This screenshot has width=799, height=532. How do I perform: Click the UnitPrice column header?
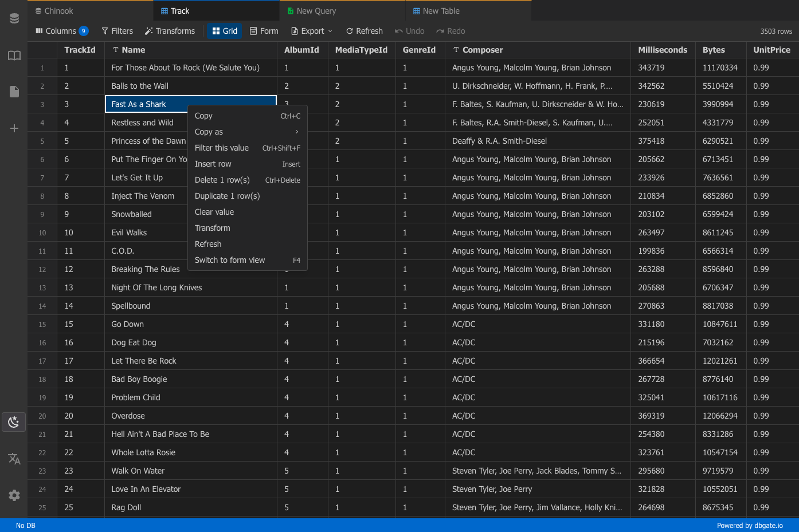(x=773, y=50)
